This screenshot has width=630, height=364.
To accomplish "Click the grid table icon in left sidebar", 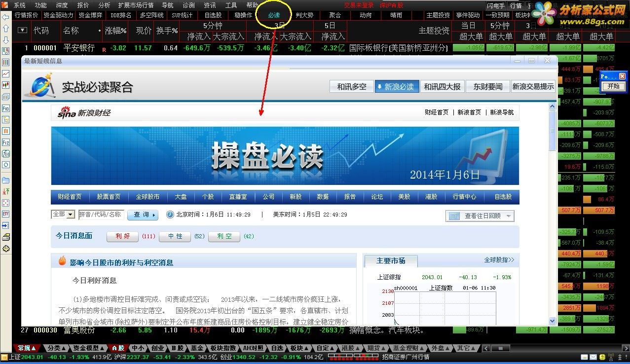I will pos(6,63).
